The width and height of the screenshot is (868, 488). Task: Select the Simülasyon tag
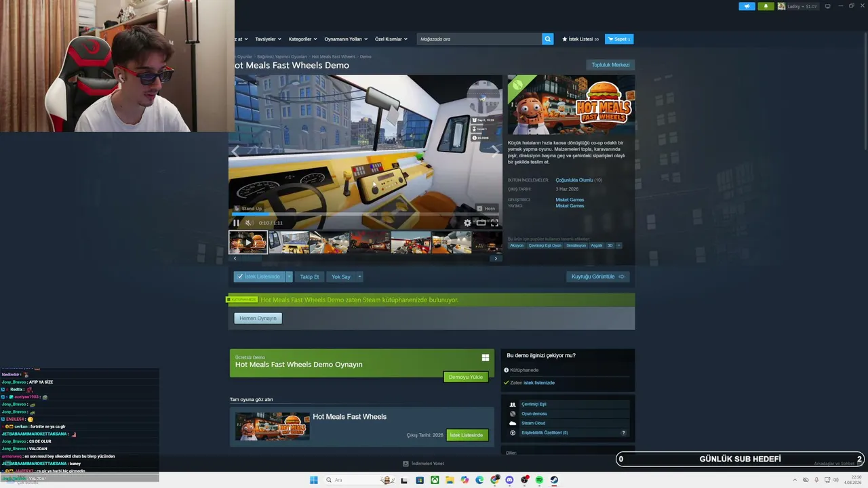576,245
